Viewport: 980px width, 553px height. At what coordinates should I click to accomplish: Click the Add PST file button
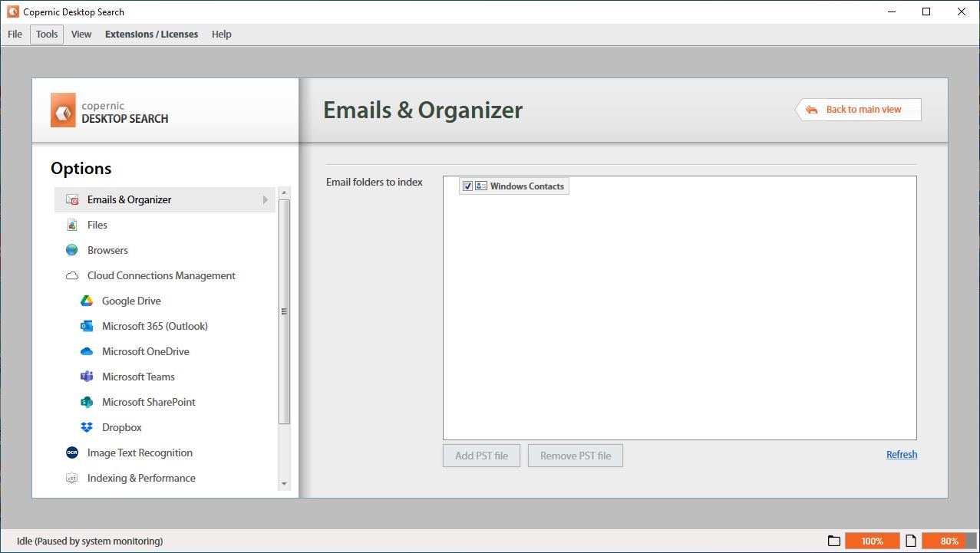481,456
